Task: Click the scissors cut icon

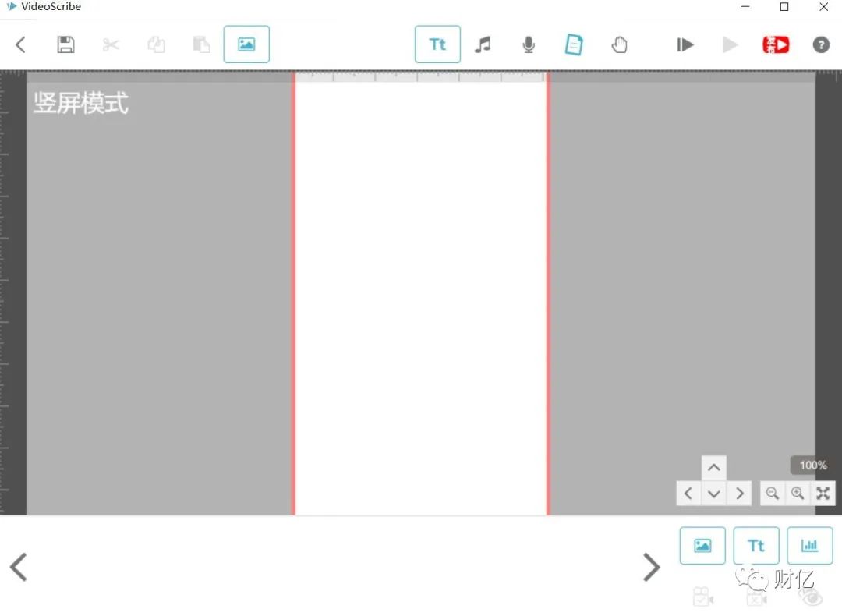Action: click(111, 44)
